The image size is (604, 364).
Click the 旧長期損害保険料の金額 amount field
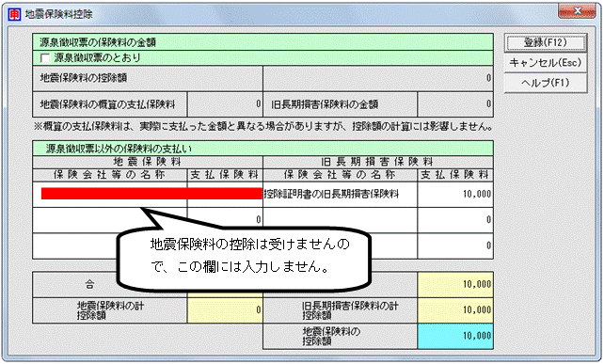(455, 104)
